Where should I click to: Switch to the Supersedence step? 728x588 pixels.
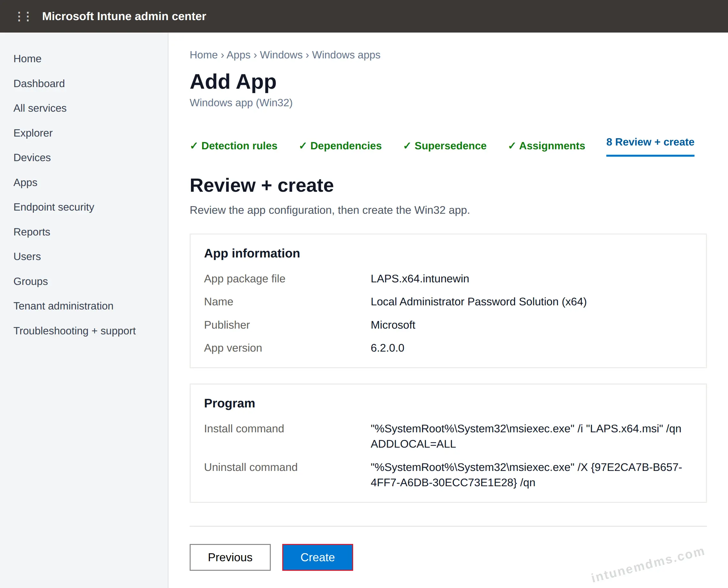[x=445, y=146]
